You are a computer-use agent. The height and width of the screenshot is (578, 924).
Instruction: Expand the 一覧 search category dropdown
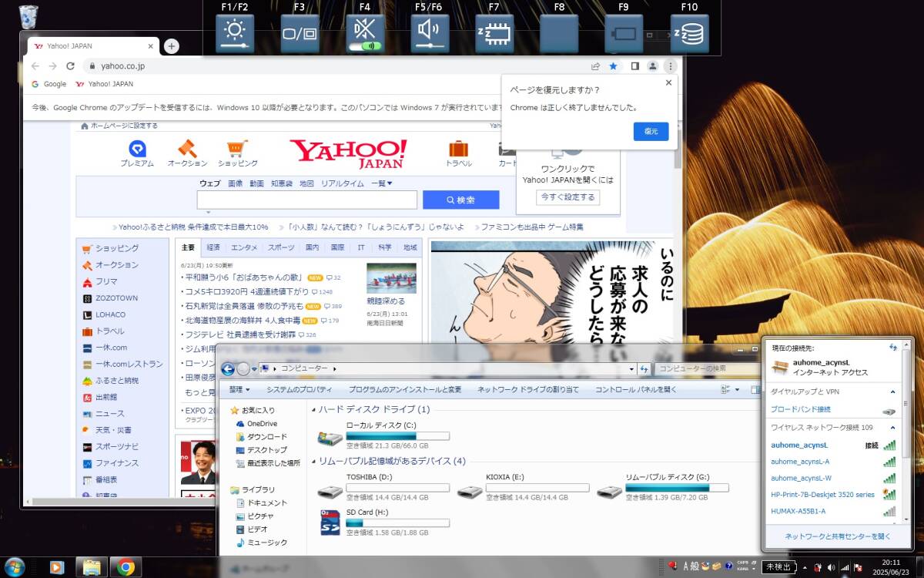pyautogui.click(x=382, y=183)
